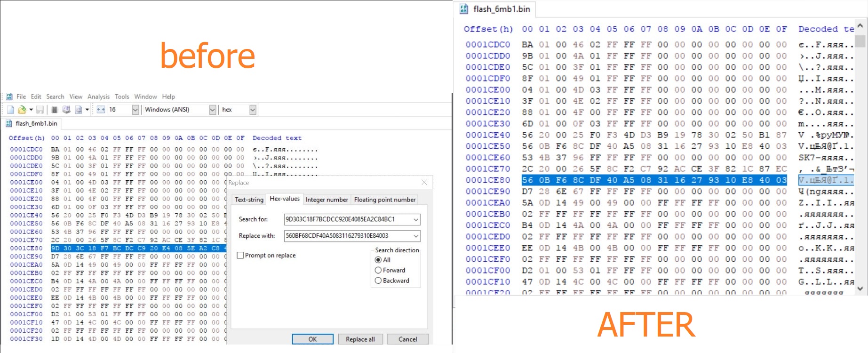Click the Cancel button in Replace dialog
Image resolution: width=868 pixels, height=353 pixels.
[x=407, y=339]
